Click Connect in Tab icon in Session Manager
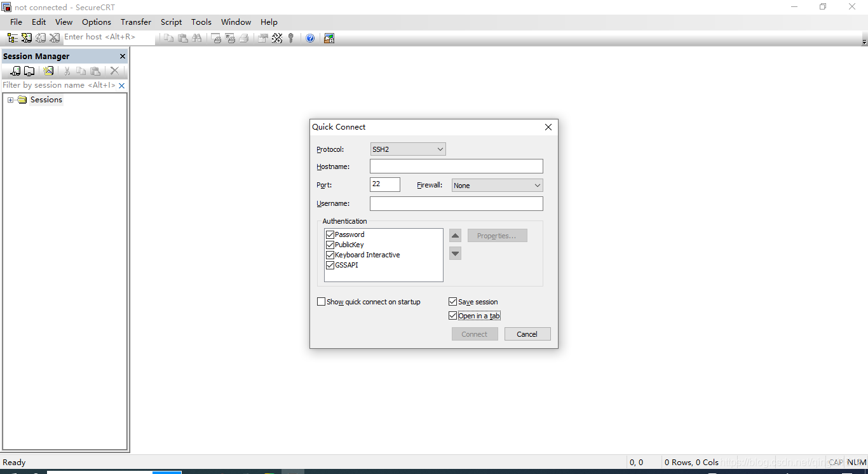This screenshot has height=474, width=868. click(29, 71)
